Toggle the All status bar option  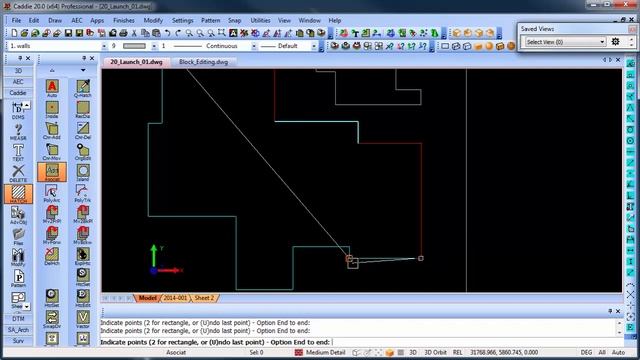(602, 352)
